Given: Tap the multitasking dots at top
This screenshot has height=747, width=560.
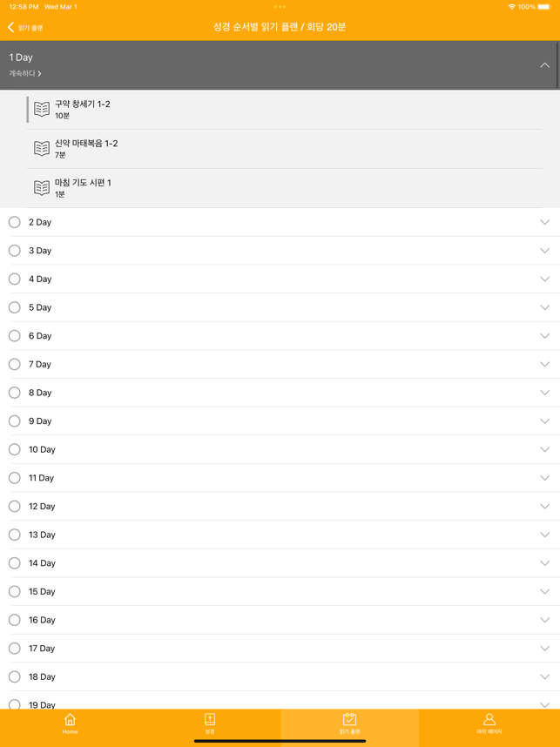Looking at the screenshot, I should click(x=280, y=7).
